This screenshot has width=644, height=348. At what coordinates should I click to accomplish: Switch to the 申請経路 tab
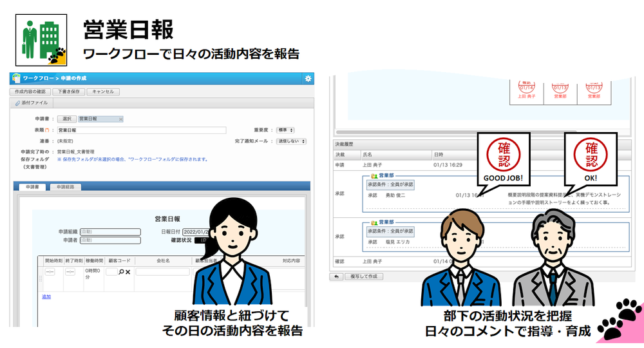point(65,187)
